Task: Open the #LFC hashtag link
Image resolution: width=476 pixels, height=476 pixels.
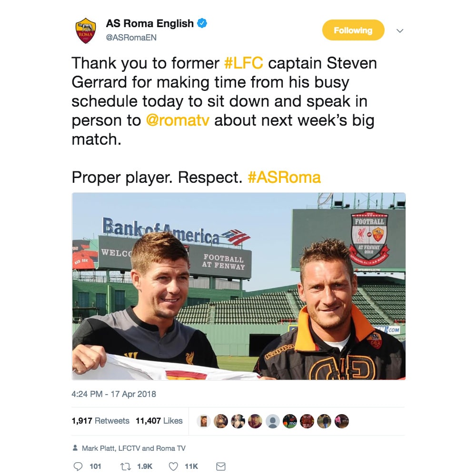Action: [x=243, y=63]
